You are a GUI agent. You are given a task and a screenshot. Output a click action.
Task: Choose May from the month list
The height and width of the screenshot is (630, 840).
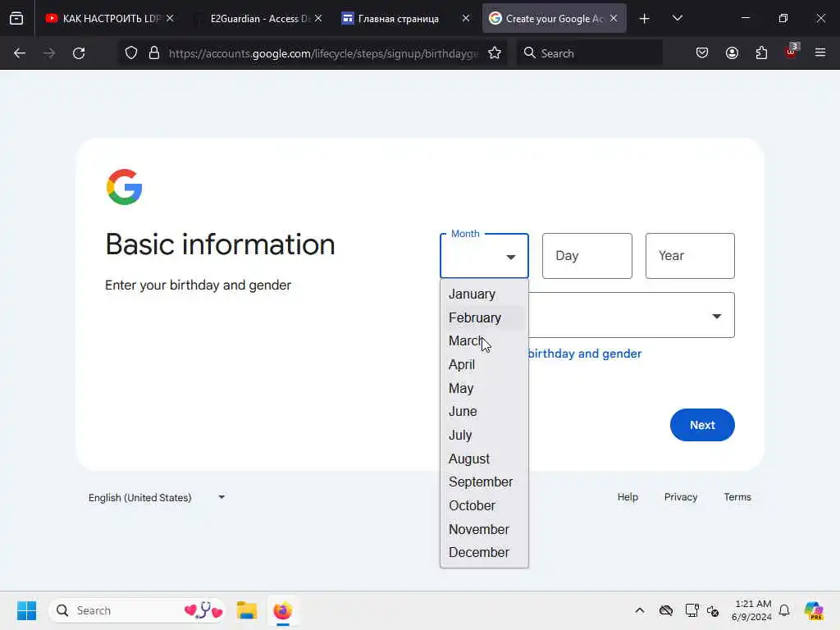pos(484,388)
